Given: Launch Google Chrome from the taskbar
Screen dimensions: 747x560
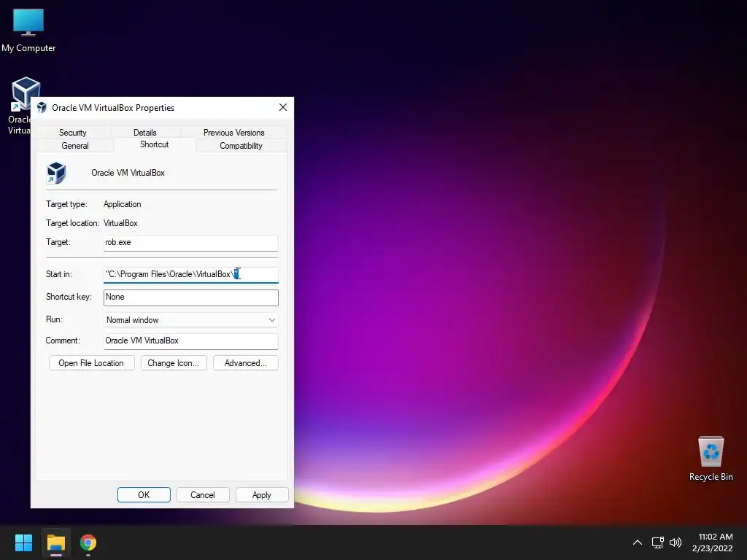Looking at the screenshot, I should (88, 542).
